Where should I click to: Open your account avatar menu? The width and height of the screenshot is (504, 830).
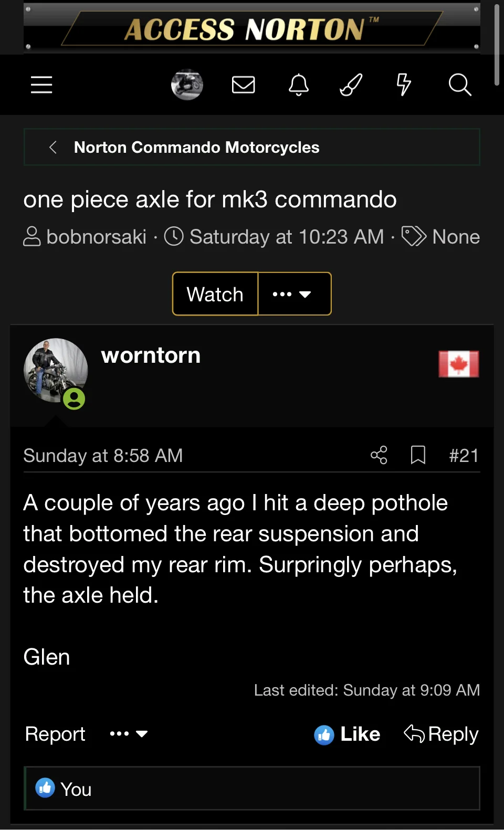tap(187, 85)
